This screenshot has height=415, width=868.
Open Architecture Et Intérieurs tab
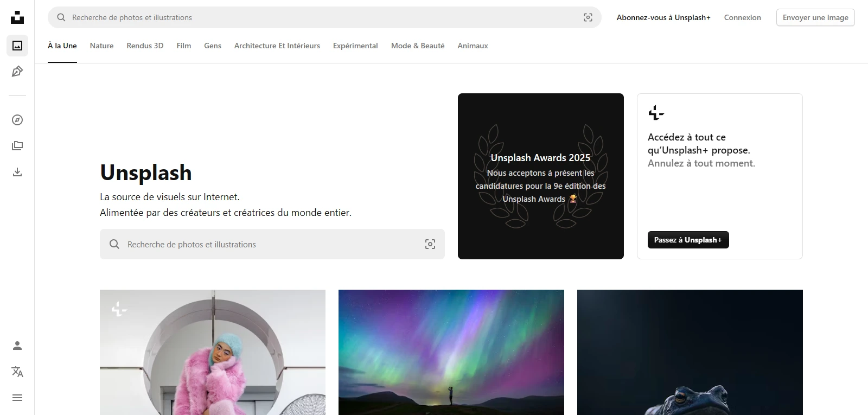pos(277,46)
